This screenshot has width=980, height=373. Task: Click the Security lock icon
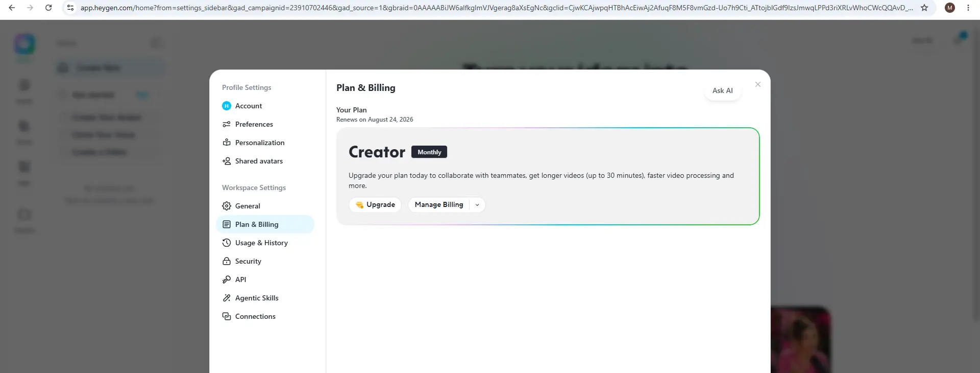227,261
